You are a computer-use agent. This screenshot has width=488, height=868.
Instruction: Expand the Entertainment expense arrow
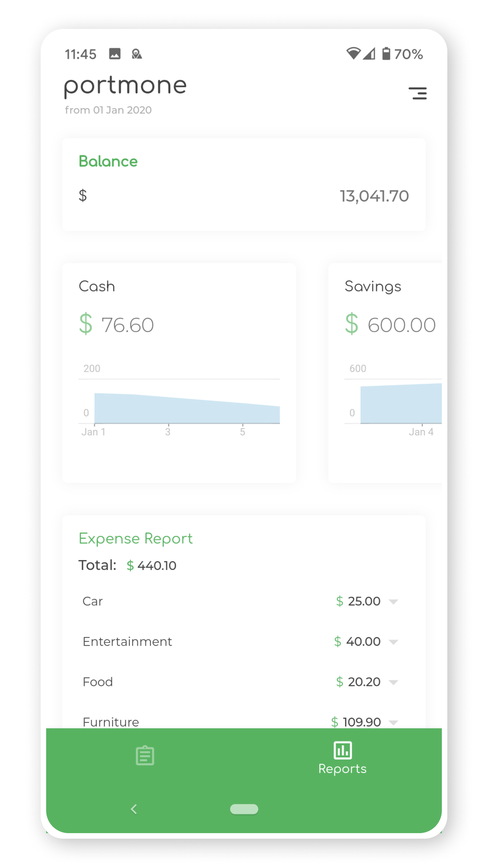pos(393,642)
